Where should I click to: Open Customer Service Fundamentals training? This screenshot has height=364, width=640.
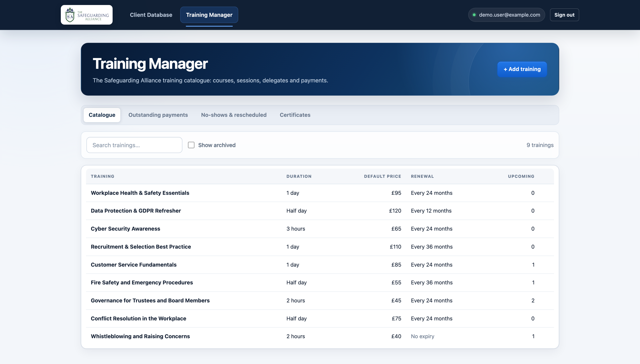tap(134, 265)
